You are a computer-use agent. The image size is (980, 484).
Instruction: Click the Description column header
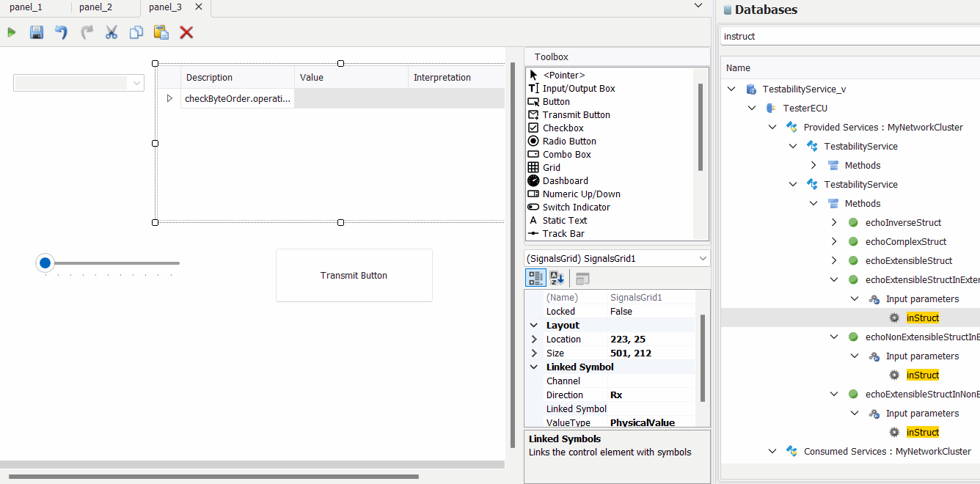[238, 77]
